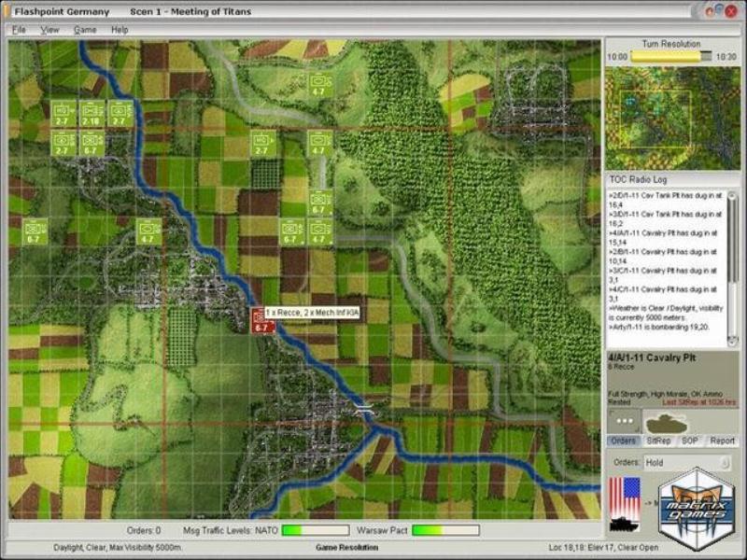Open the View menu
Screen dimensions: 747x560
pos(49,30)
